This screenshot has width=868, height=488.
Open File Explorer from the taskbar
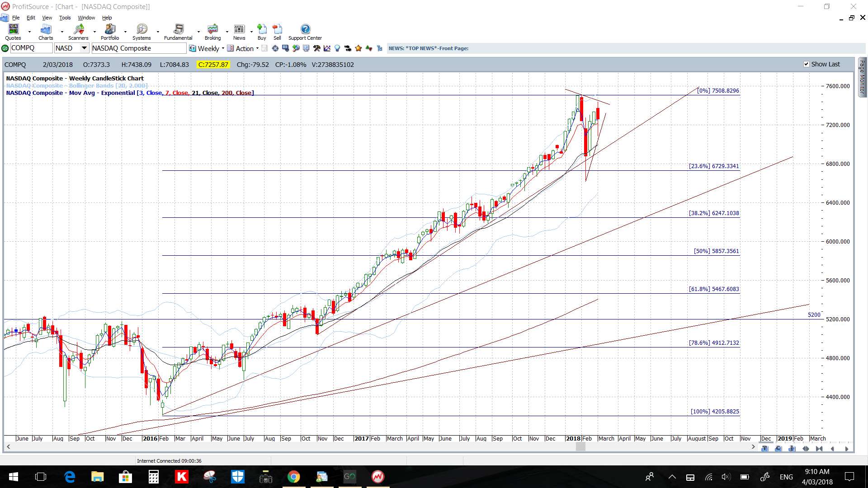tap(97, 477)
